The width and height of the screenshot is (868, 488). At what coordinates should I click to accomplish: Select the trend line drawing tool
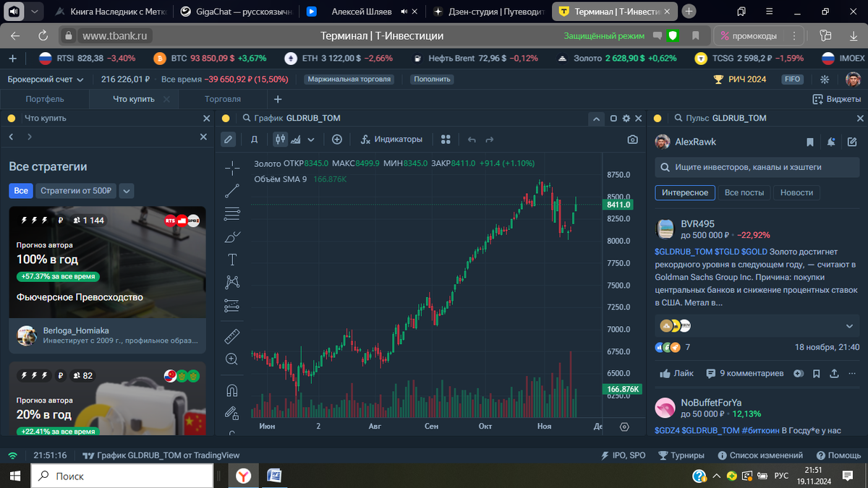[x=232, y=191]
